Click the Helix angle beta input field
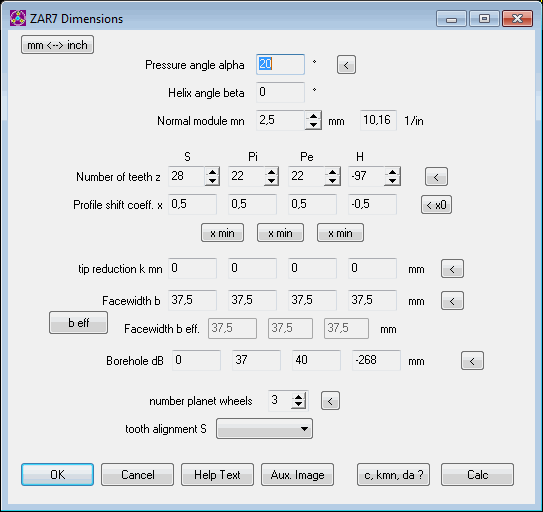The image size is (543, 512). click(280, 92)
